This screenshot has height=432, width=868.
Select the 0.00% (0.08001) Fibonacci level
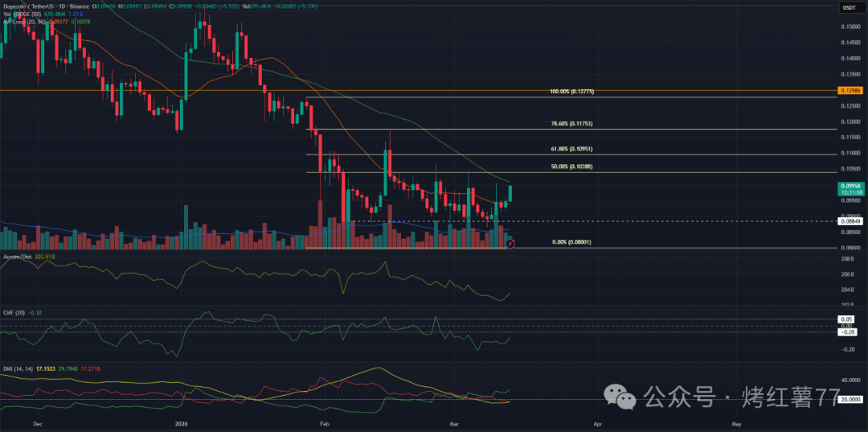coord(571,241)
